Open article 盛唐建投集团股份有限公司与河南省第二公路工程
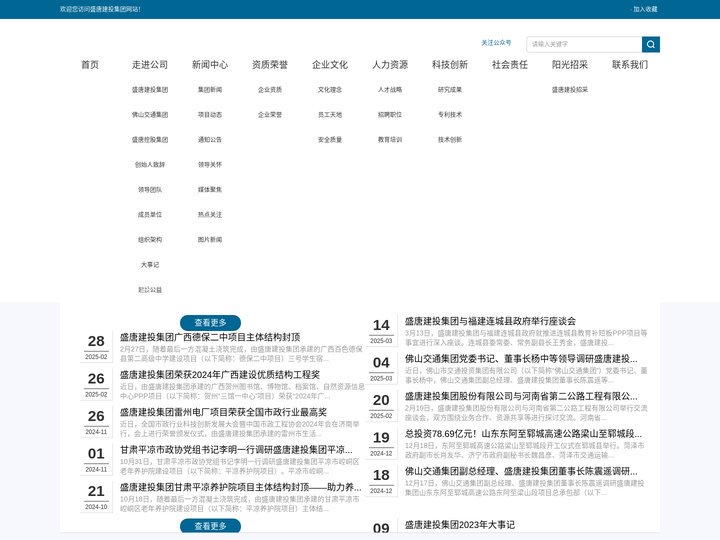Viewport: 720px width, 540px height. tap(521, 396)
